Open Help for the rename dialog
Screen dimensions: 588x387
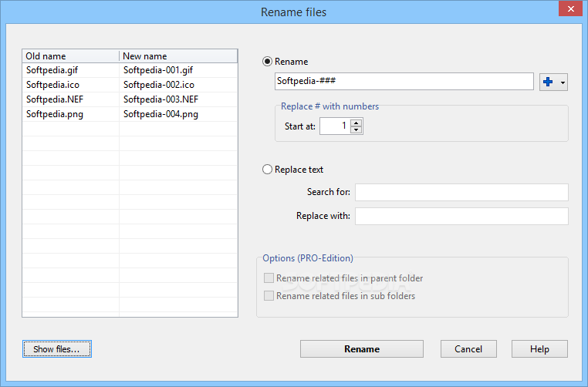coord(539,348)
